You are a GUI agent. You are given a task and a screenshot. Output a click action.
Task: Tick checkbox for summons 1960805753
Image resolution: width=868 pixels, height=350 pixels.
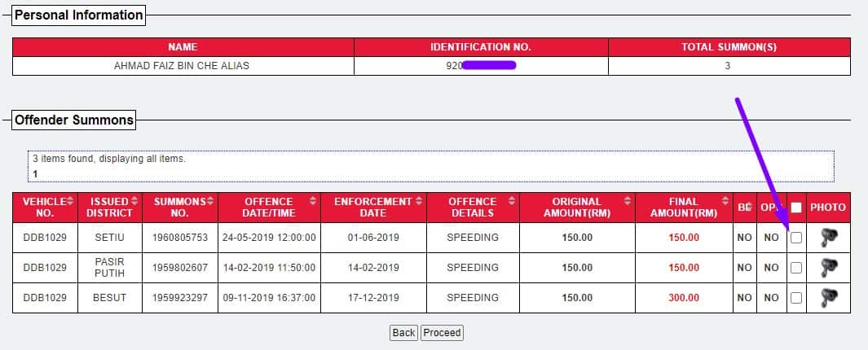796,238
